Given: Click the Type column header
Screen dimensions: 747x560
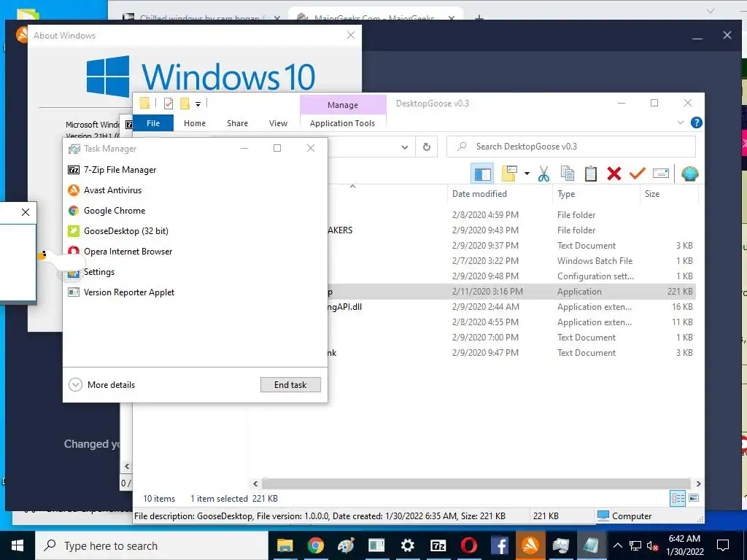Looking at the screenshot, I should click(566, 194).
